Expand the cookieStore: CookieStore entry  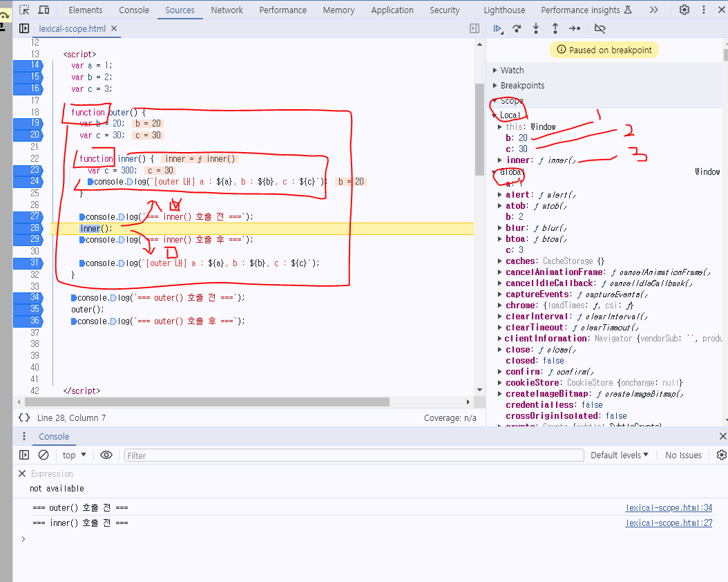[499, 383]
